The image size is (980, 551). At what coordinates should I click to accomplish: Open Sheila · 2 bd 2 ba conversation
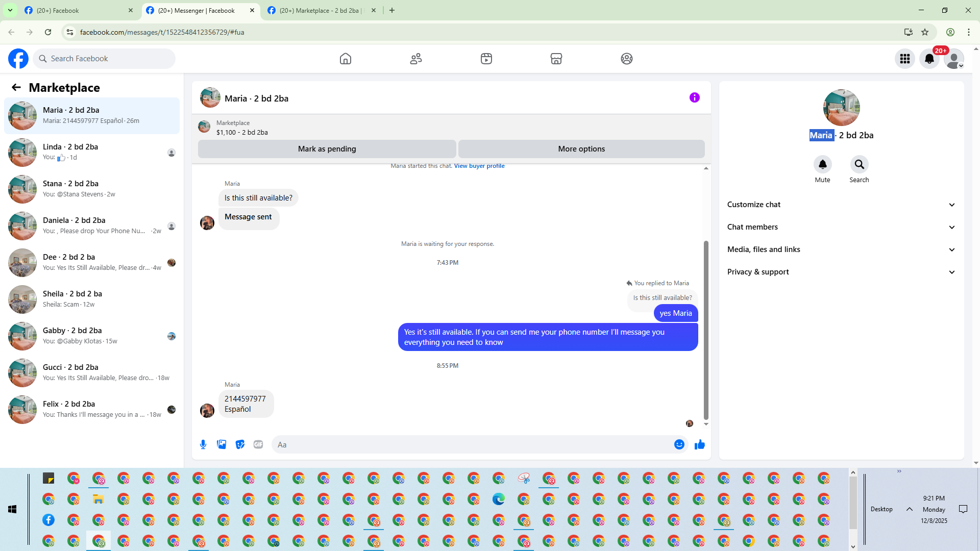click(92, 299)
